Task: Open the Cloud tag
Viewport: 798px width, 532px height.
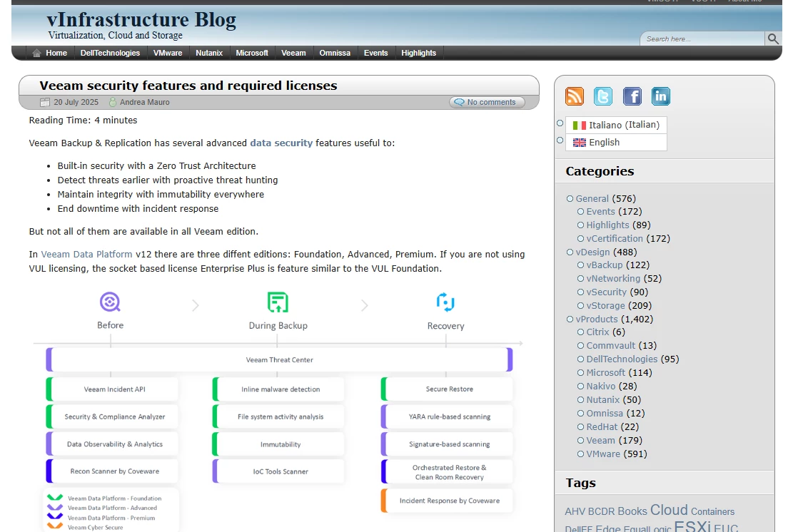Action: coord(669,510)
